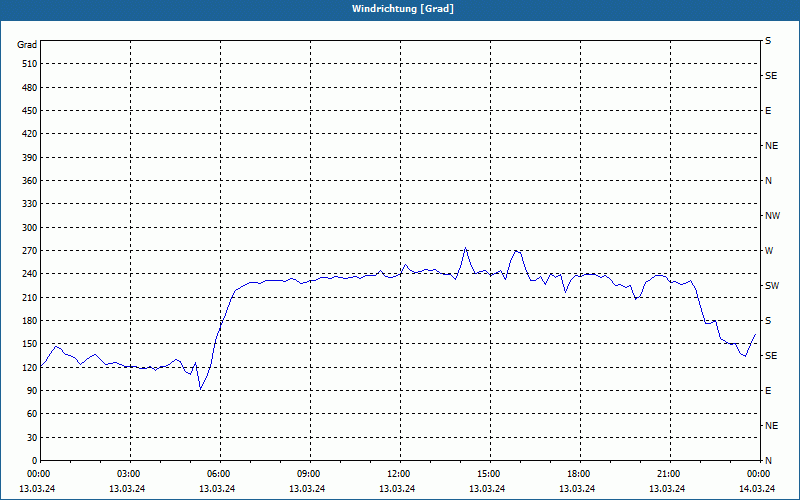The width and height of the screenshot is (800, 500).
Task: Select the 480 y-axis value
Action: tap(30, 88)
